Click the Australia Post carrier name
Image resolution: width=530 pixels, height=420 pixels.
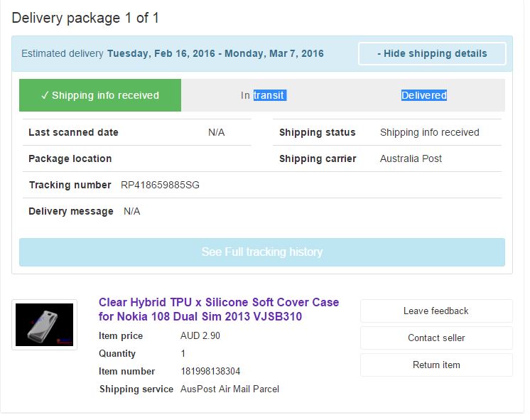411,158
